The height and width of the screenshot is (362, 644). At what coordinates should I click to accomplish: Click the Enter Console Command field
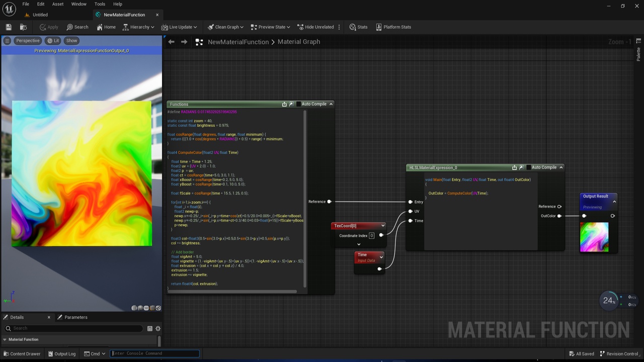(154, 353)
